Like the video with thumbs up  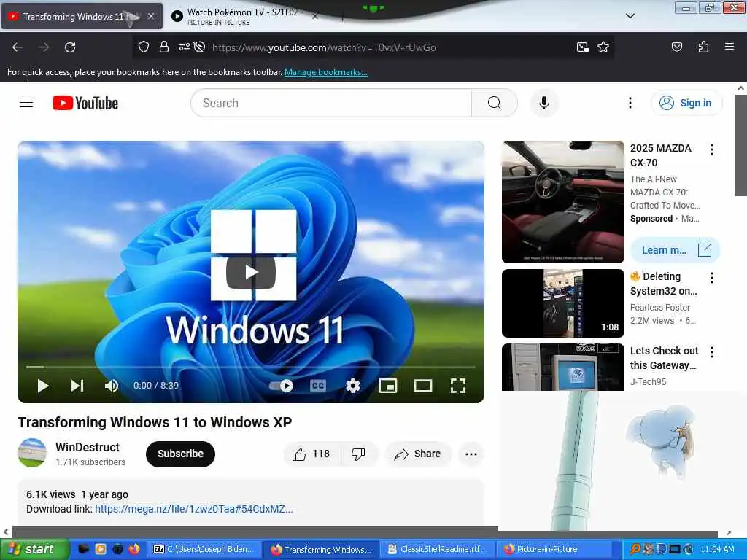click(x=312, y=454)
